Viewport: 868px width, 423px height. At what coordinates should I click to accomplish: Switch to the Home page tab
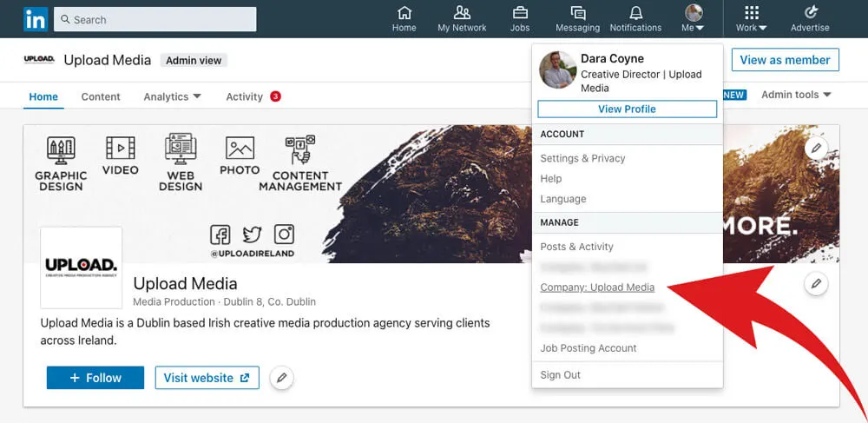pos(43,96)
